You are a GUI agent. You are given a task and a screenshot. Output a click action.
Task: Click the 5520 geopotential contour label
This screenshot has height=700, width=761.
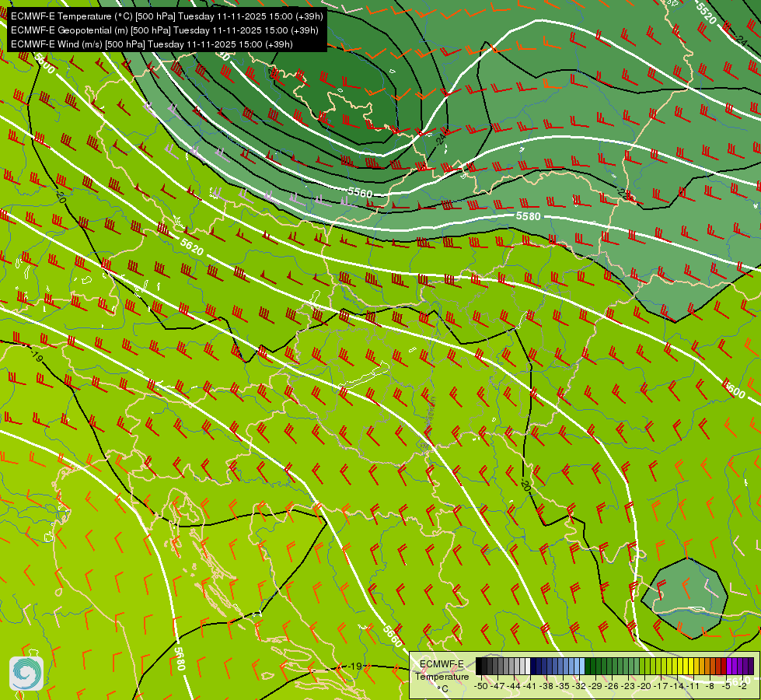click(706, 12)
